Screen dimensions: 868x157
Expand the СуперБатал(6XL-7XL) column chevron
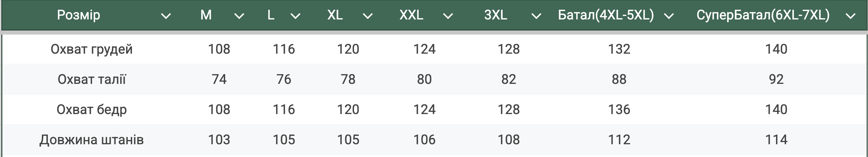point(851,16)
